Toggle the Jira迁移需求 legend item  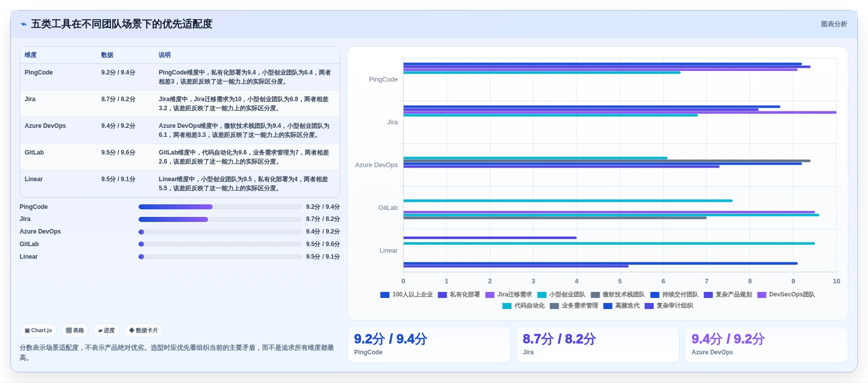click(509, 295)
